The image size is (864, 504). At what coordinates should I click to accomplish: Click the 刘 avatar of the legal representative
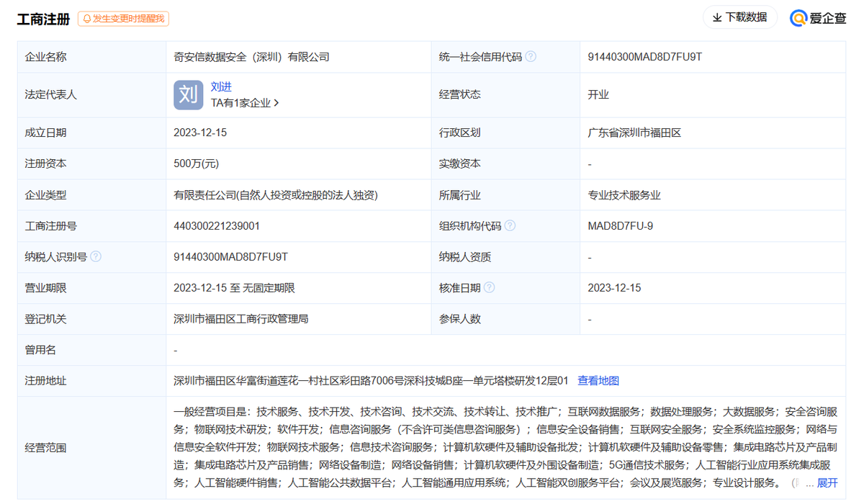coord(187,94)
